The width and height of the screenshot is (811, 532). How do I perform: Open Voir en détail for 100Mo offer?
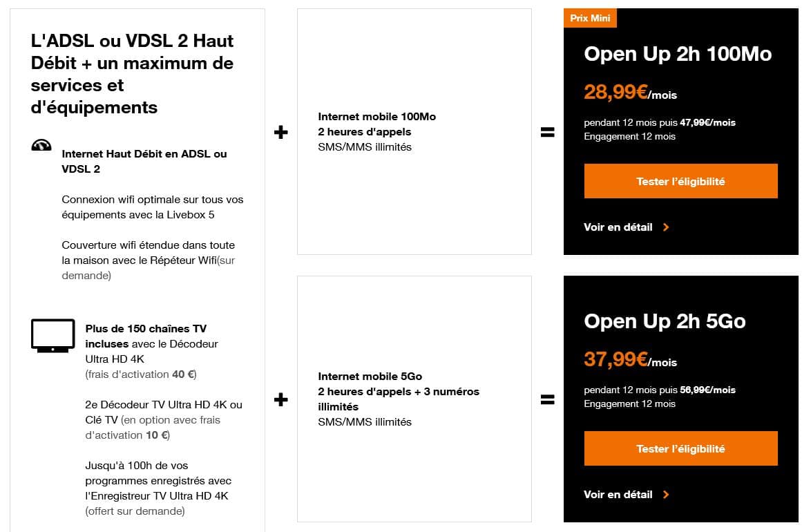pos(618,227)
